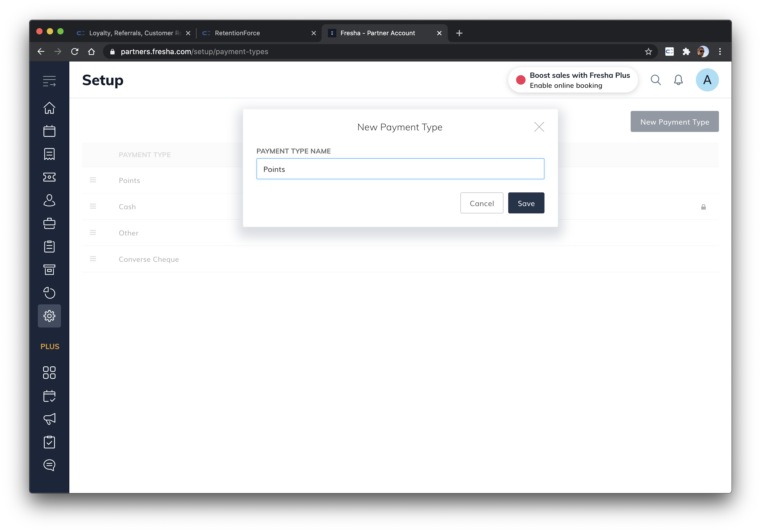Open the Analytics pie chart icon
The width and height of the screenshot is (761, 532).
49,293
